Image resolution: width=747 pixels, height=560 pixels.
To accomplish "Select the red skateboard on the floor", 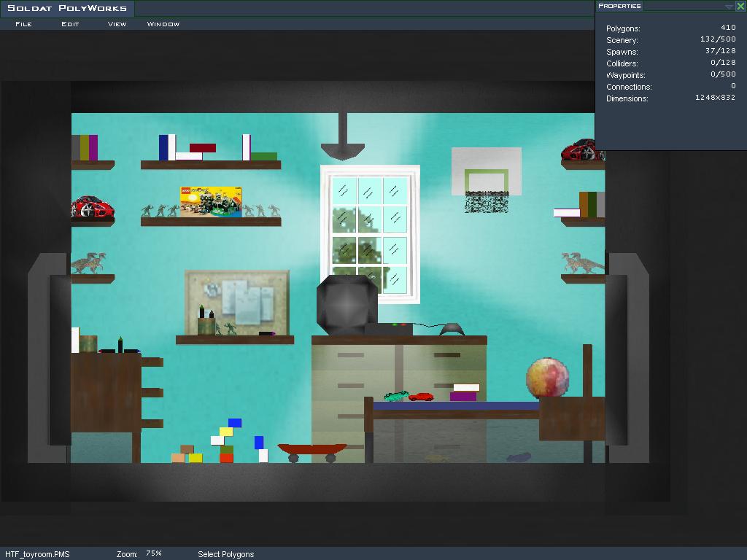I will [x=311, y=452].
